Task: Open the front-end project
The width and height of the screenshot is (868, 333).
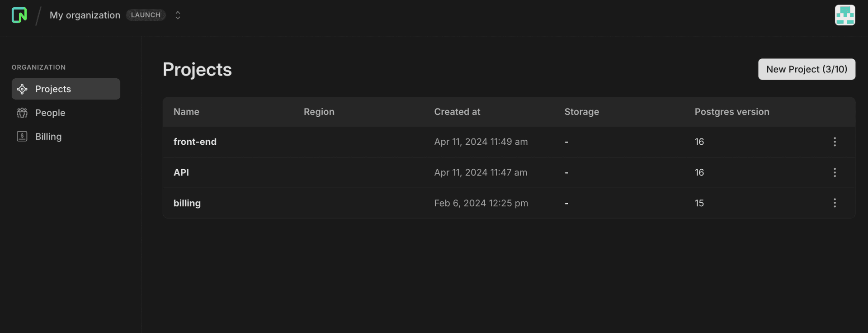Action: pyautogui.click(x=195, y=142)
